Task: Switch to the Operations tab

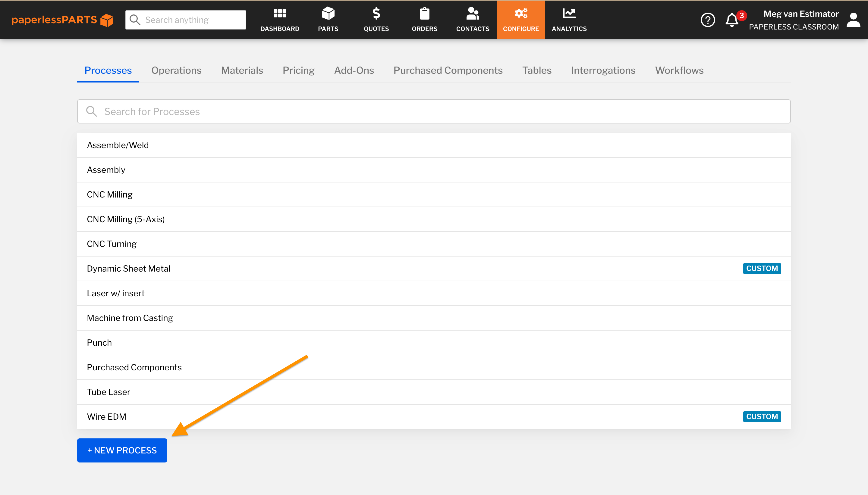Action: click(x=176, y=70)
